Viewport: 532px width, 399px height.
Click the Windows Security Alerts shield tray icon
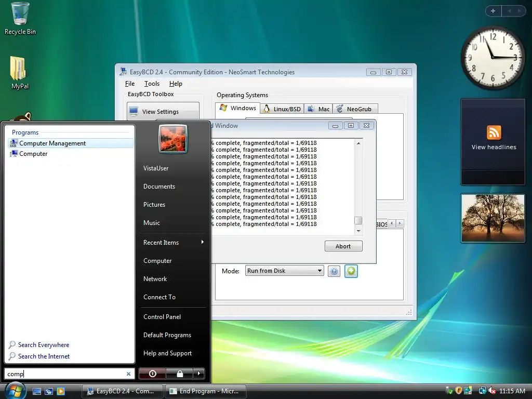click(x=458, y=391)
